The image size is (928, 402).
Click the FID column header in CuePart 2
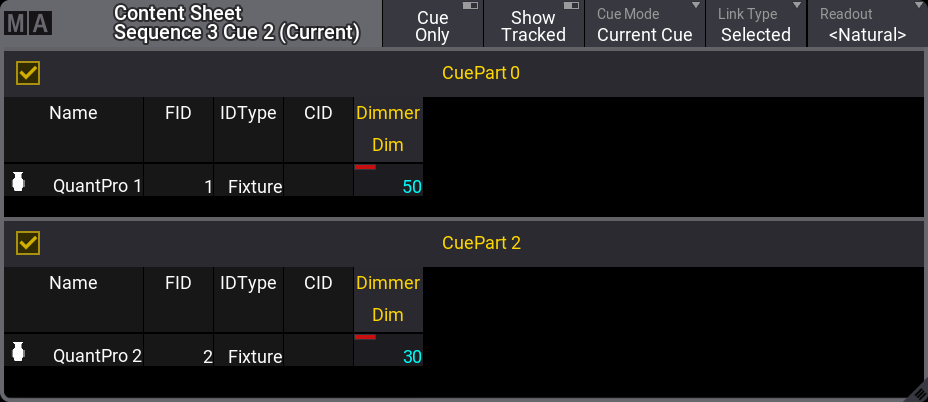[178, 300]
